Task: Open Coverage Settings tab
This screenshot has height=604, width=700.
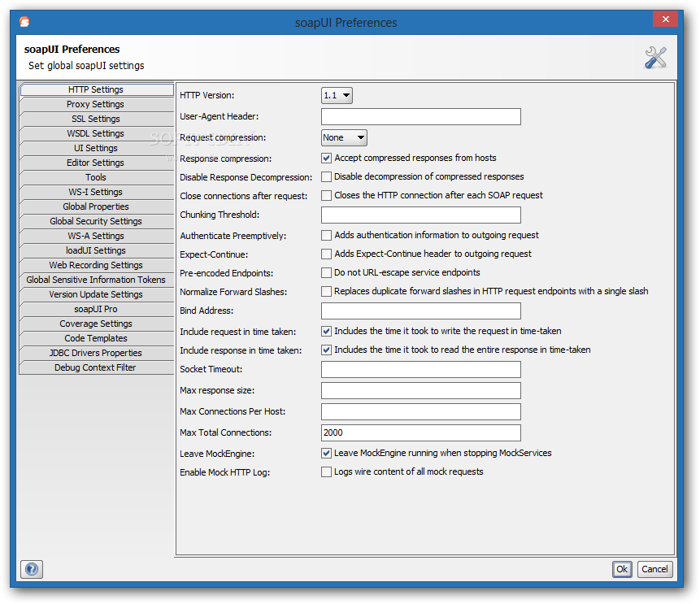Action: tap(97, 324)
